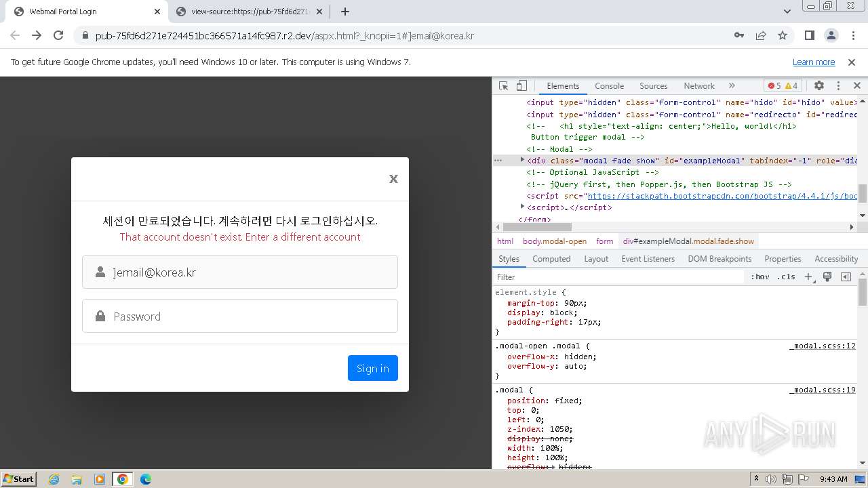The height and width of the screenshot is (488, 868).
Task: Open the DevTools customize three-dot menu
Action: 838,86
